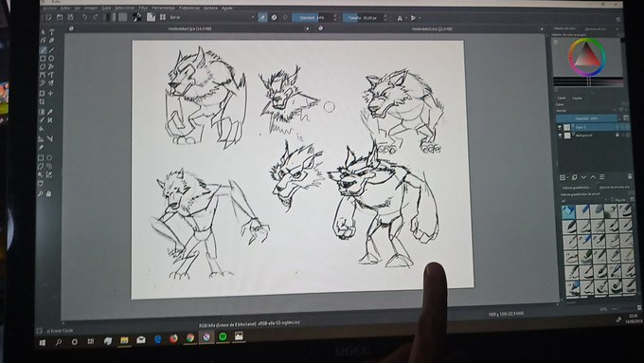The image size is (644, 363).
Task: Open the pattern fill selector
Action: pyautogui.click(x=122, y=17)
